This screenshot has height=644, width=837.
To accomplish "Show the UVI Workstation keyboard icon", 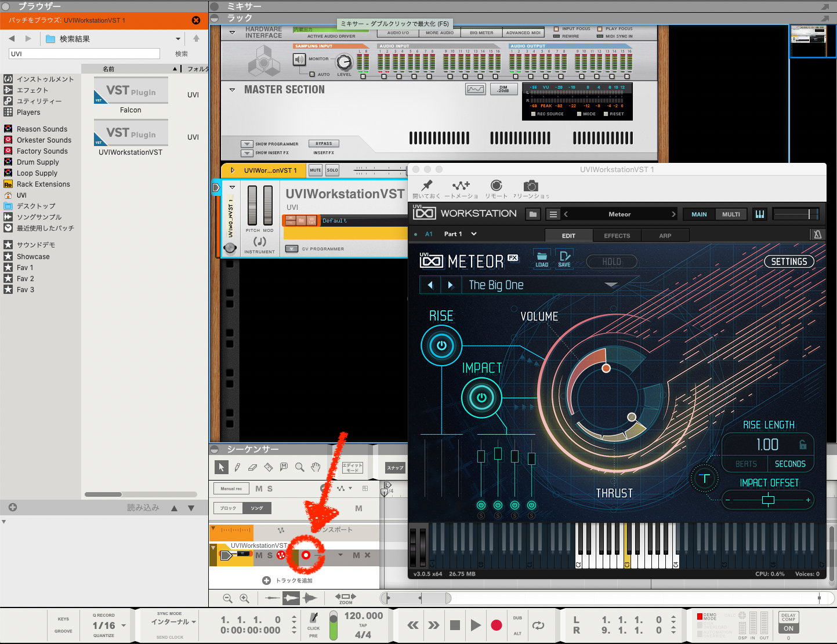I will (x=759, y=214).
